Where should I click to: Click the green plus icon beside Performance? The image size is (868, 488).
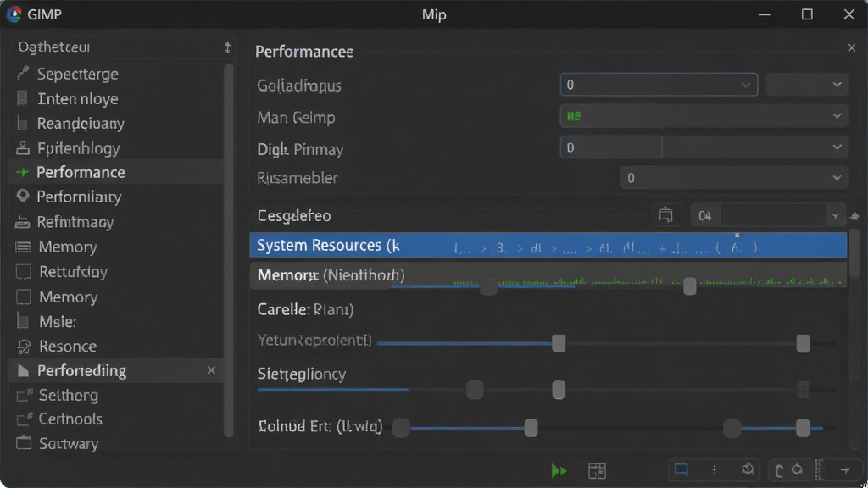22,173
